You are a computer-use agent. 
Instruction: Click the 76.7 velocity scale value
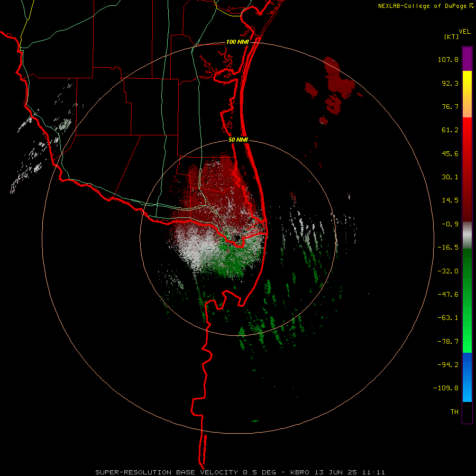(x=450, y=106)
